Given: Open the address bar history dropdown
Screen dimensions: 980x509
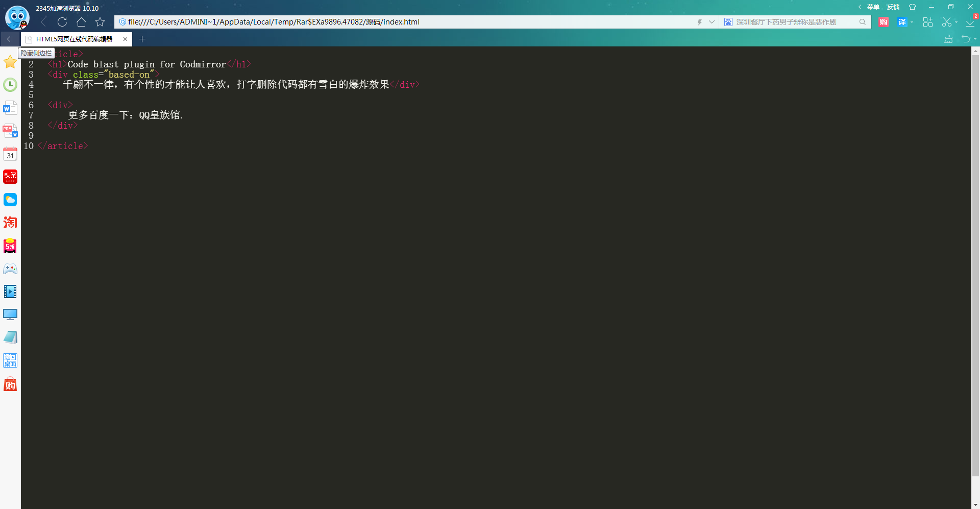Looking at the screenshot, I should coord(712,22).
